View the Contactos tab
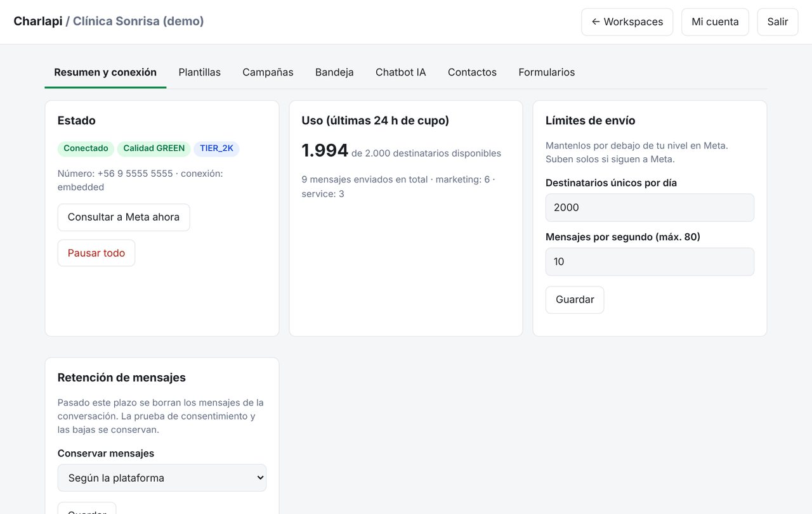The height and width of the screenshot is (514, 812). tap(472, 72)
